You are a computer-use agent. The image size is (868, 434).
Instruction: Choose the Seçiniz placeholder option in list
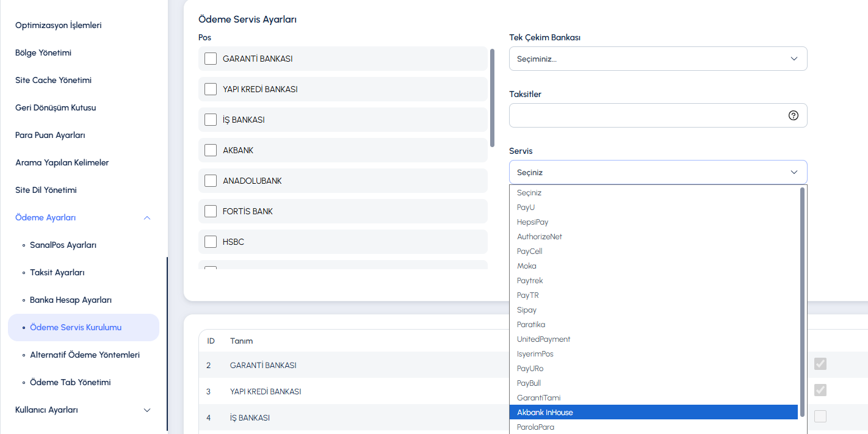[654, 193]
